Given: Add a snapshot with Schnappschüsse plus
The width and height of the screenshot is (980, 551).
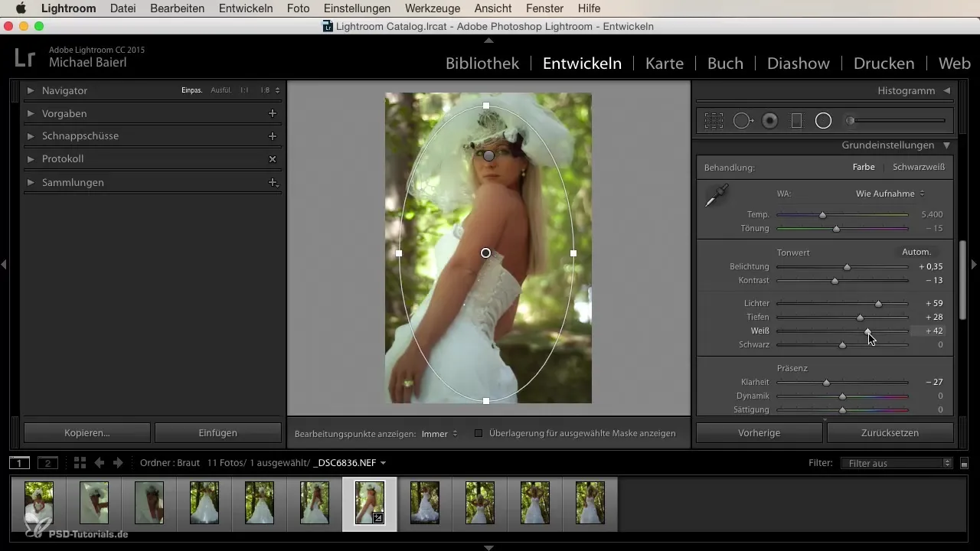Looking at the screenshot, I should click(272, 135).
